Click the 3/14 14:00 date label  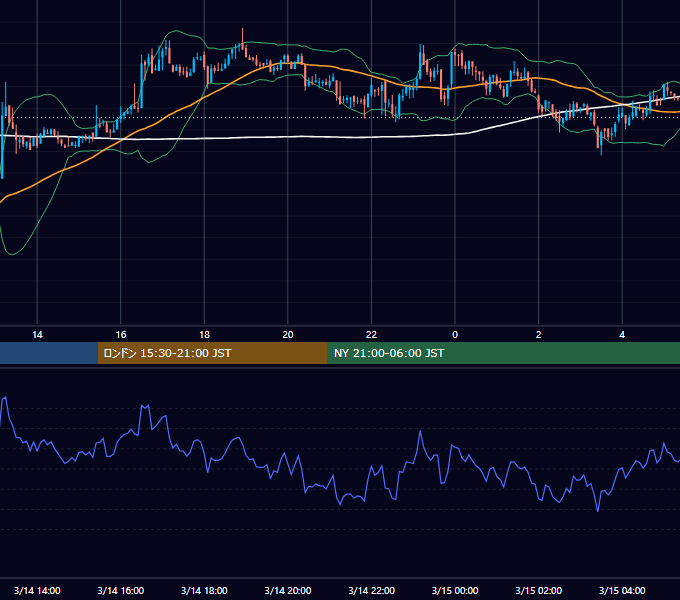pos(37,590)
